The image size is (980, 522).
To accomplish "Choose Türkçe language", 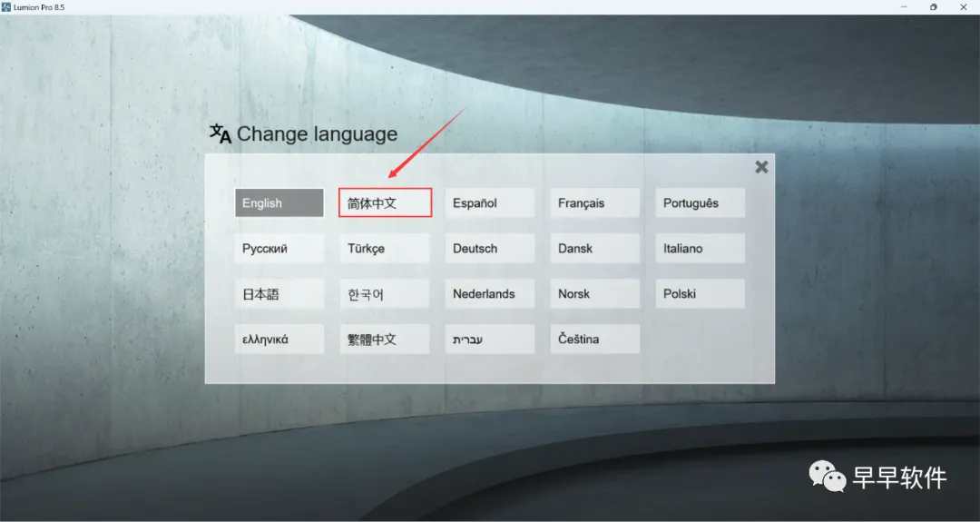I will pos(385,248).
